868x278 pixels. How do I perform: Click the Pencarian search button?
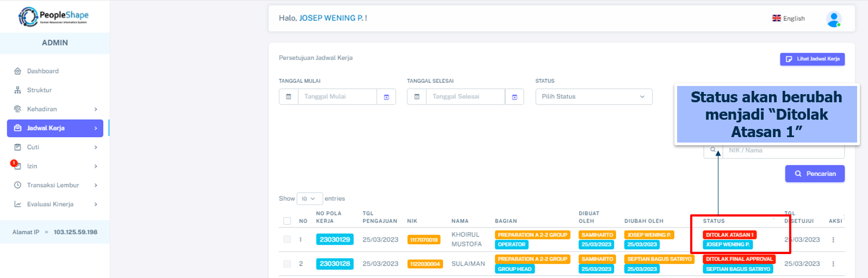pos(815,174)
